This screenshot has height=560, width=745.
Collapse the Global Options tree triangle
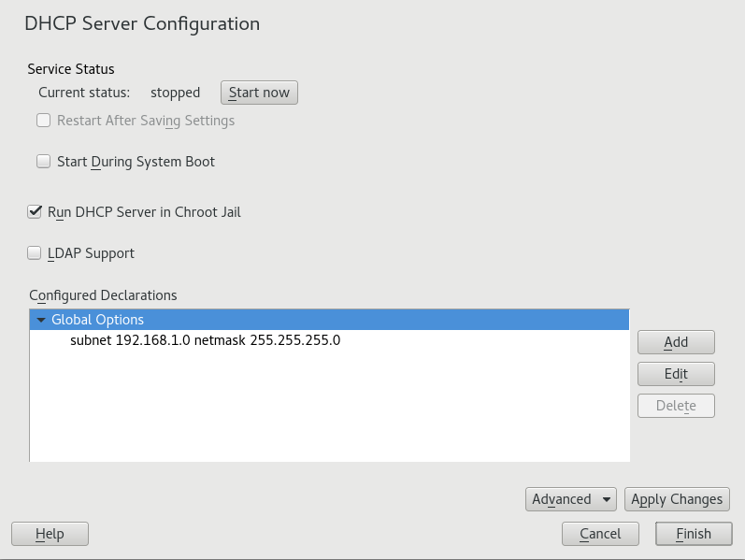click(40, 320)
